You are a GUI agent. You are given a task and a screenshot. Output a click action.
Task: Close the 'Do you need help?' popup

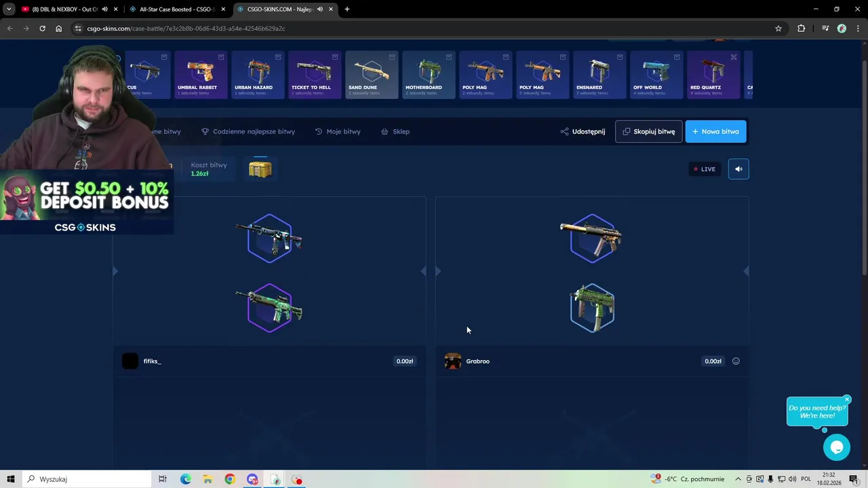pyautogui.click(x=847, y=399)
